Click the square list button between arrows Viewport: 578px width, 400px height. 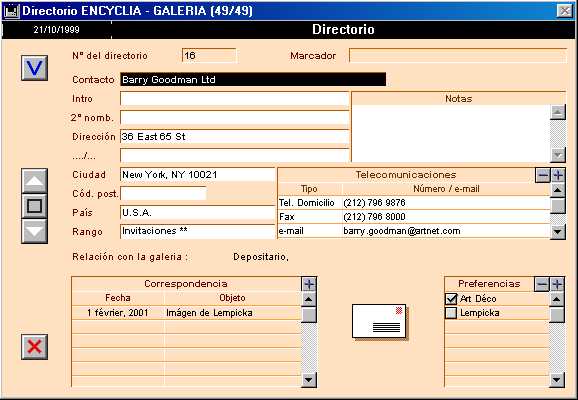point(34,206)
